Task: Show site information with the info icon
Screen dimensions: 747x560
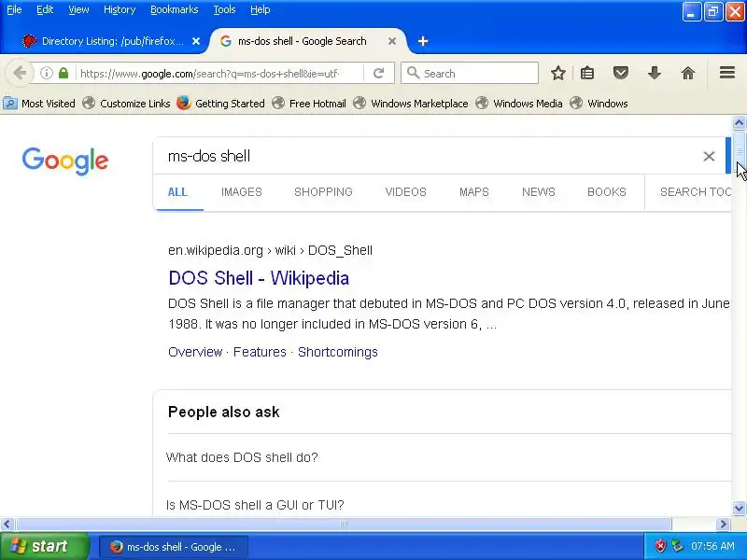Action: [46, 74]
